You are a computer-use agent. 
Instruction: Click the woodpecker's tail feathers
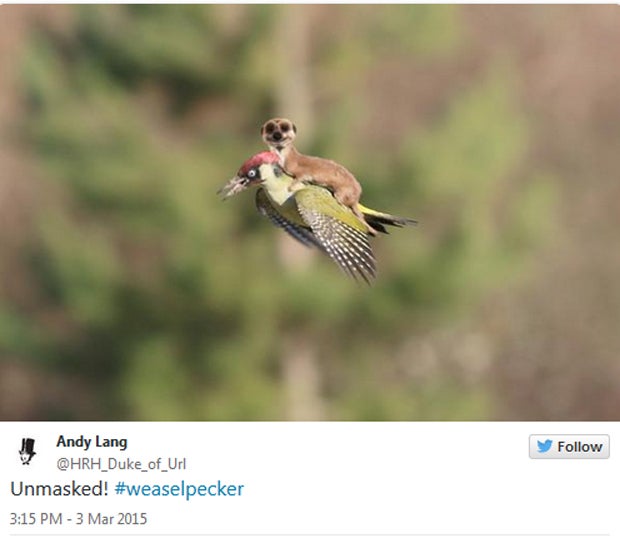[x=389, y=220]
